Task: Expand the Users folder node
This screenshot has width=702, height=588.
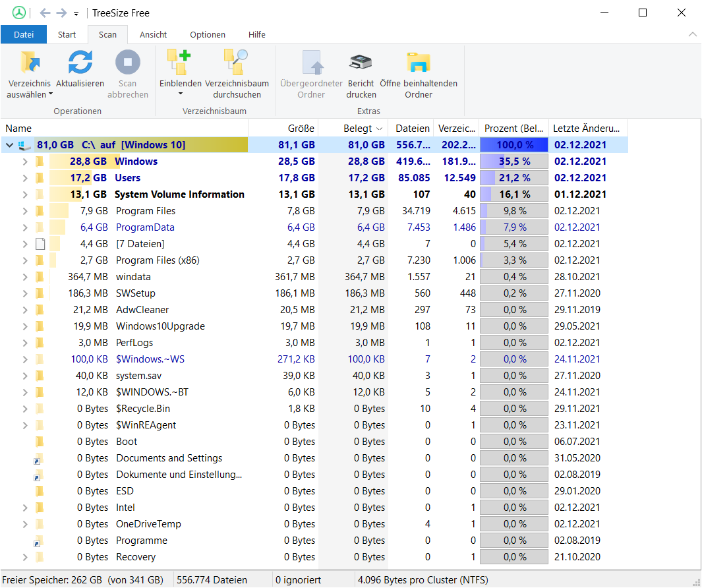Action: click(25, 178)
